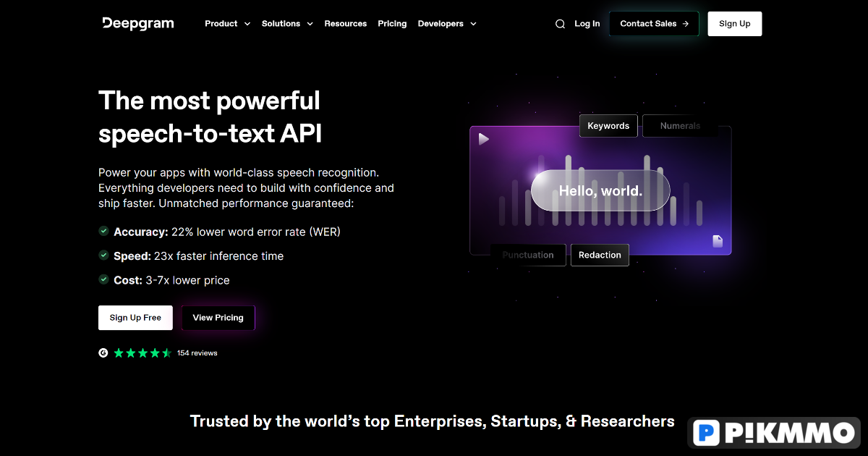The height and width of the screenshot is (456, 868).
Task: Click the Sign Up button
Action: pyautogui.click(x=735, y=24)
